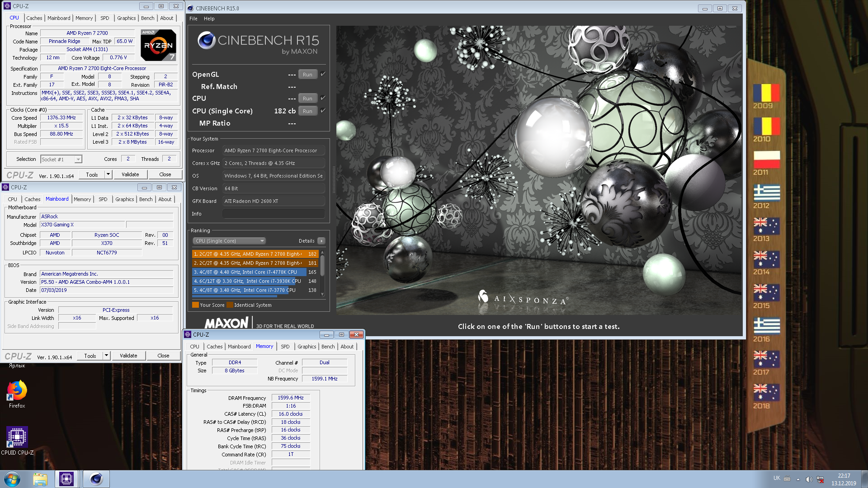Open the Cinebench Help menu
The width and height of the screenshot is (868, 488).
coord(209,19)
